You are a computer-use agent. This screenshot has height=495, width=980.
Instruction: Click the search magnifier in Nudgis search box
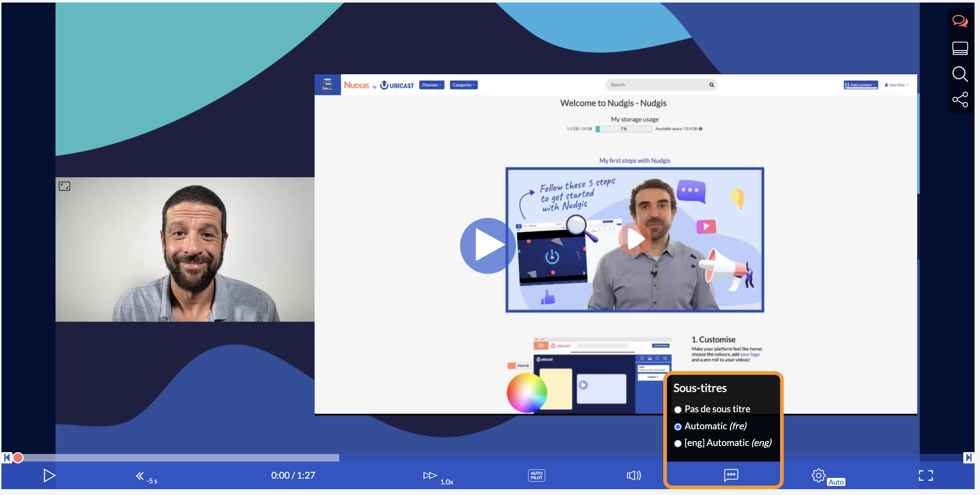[x=711, y=85]
